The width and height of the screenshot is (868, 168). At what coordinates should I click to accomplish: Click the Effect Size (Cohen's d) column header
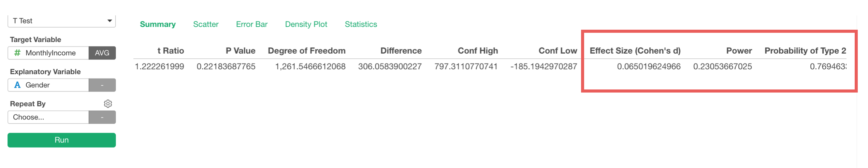click(635, 51)
